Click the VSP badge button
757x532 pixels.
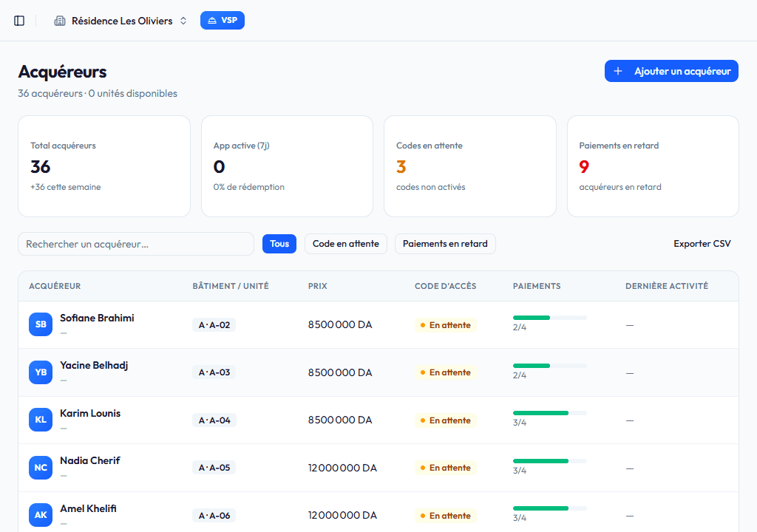pos(223,20)
